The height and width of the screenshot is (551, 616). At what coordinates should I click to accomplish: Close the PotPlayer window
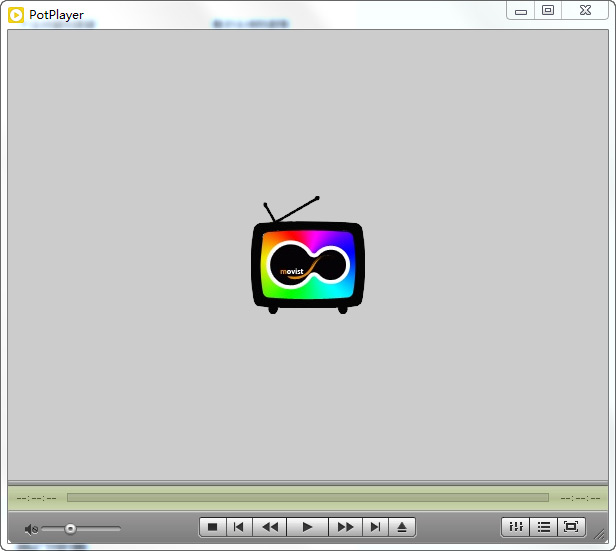click(x=585, y=10)
